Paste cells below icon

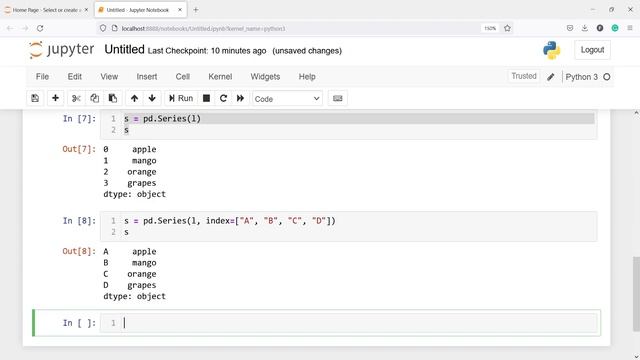113,98
